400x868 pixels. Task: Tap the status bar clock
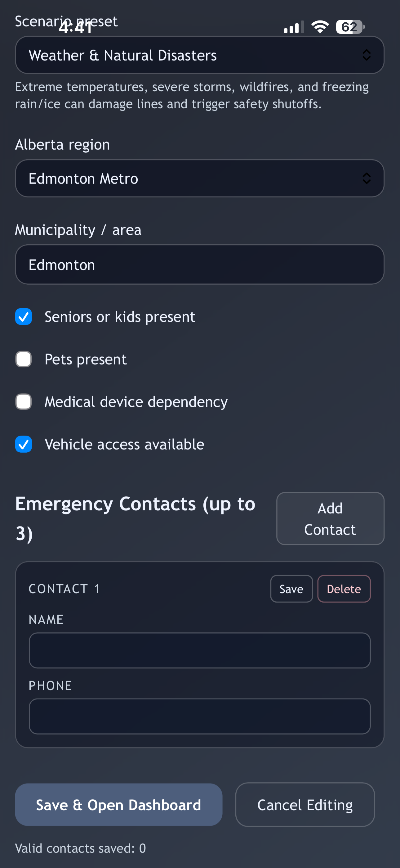click(x=76, y=28)
